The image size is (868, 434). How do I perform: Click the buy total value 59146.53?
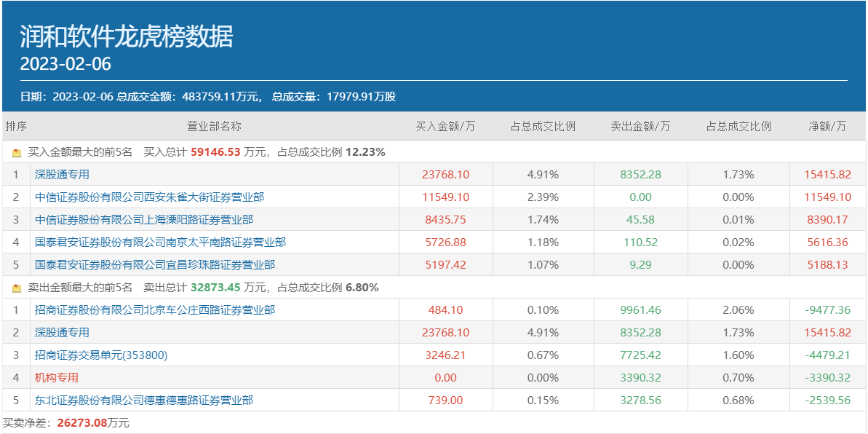coord(215,153)
